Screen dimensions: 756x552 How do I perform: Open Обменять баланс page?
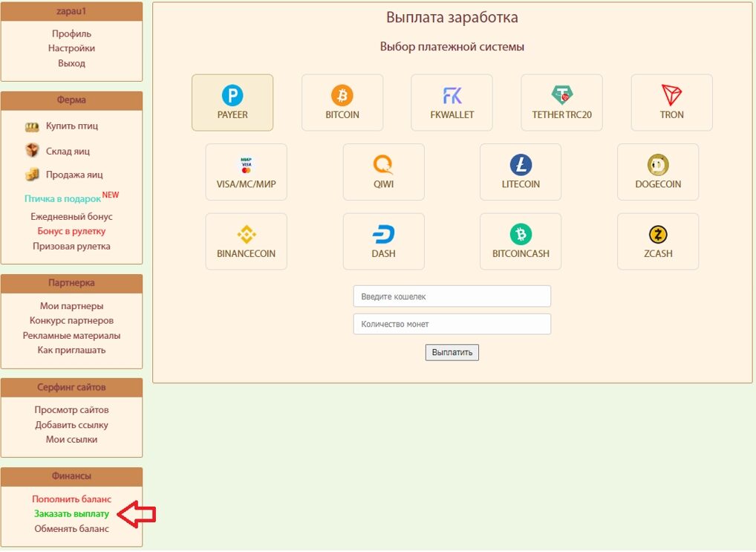(x=71, y=529)
